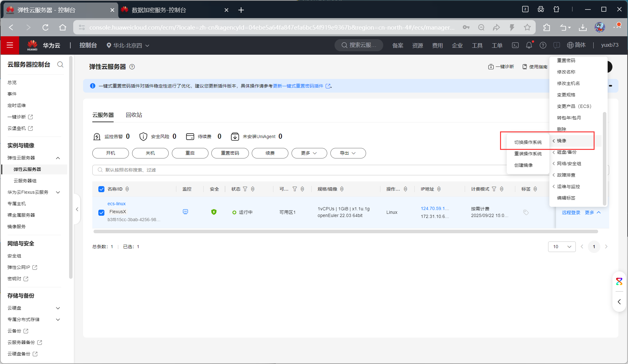Uncheck the ecs-linux row checkbox
Screen dimensions: 628x364
click(x=102, y=212)
